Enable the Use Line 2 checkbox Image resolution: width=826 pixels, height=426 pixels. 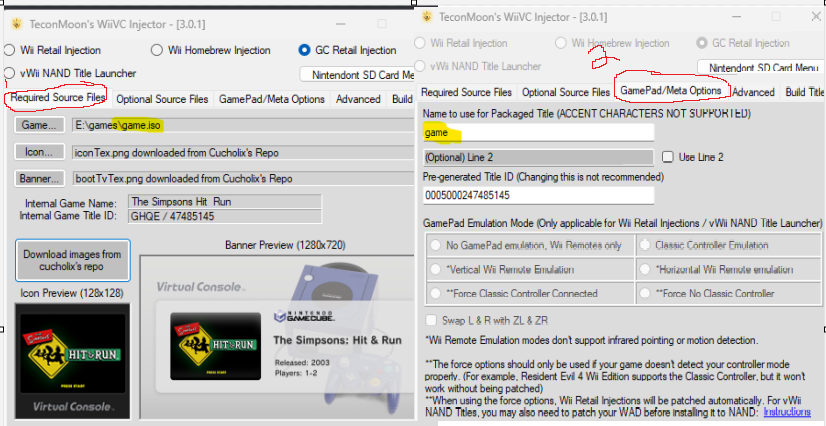[667, 156]
